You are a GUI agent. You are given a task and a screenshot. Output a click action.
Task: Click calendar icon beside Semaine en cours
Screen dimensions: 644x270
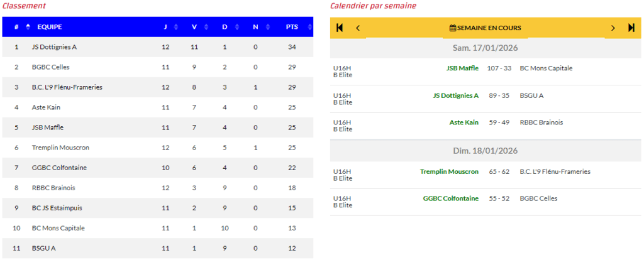[x=452, y=28]
